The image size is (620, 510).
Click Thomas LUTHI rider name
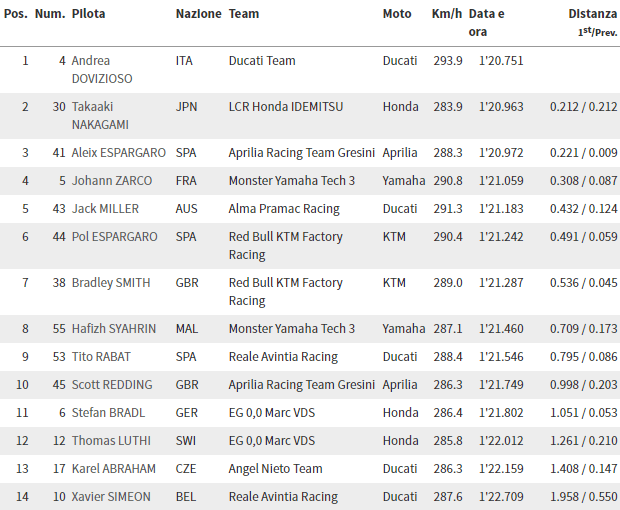(111, 441)
